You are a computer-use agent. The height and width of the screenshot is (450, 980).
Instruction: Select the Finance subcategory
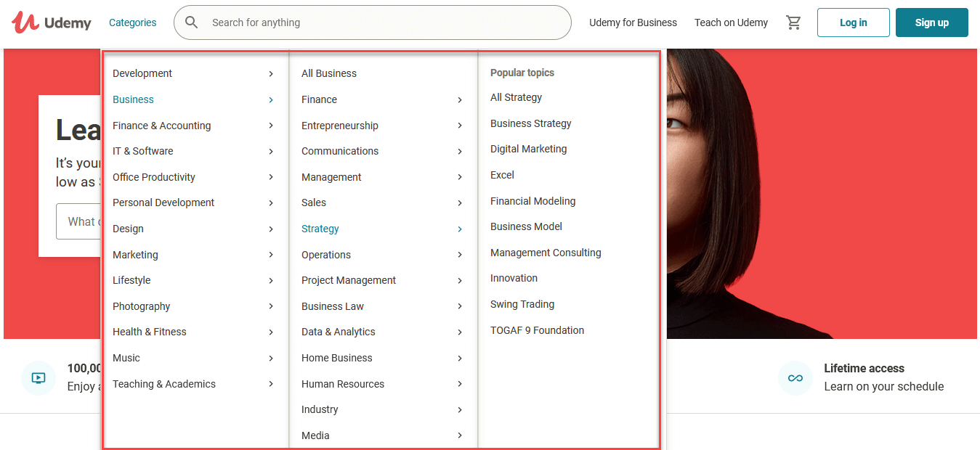coord(319,99)
